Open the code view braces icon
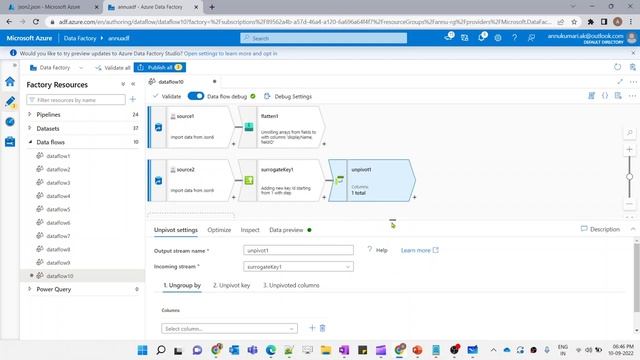 click(x=605, y=96)
